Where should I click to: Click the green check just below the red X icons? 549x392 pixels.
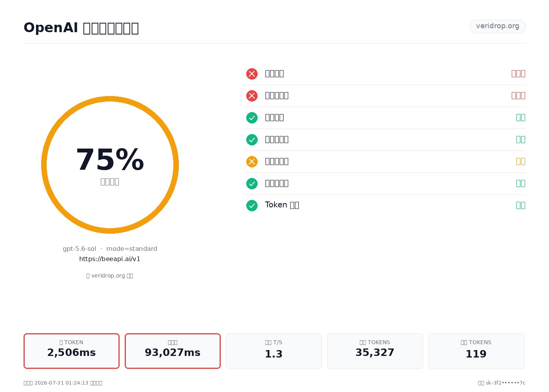click(x=252, y=118)
